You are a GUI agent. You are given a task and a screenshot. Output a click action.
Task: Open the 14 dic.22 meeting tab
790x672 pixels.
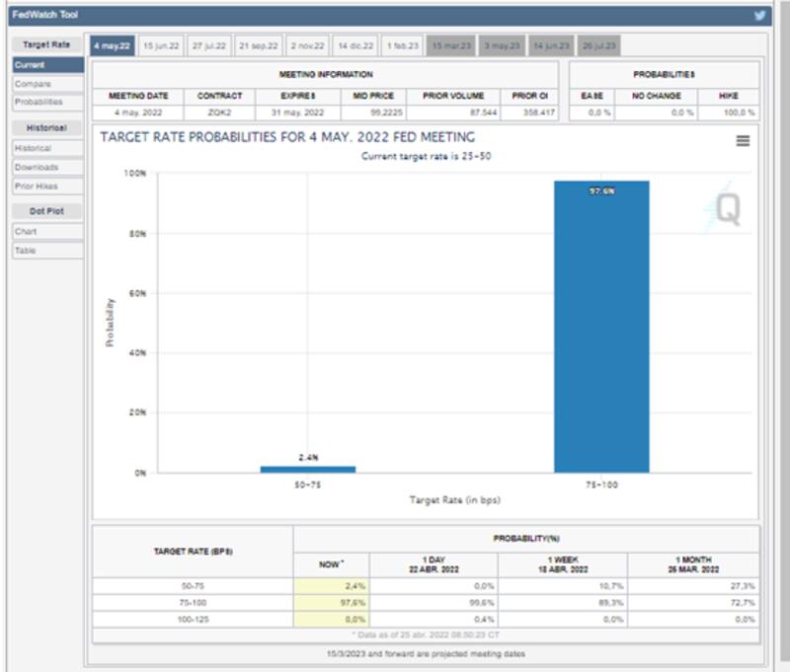click(355, 46)
